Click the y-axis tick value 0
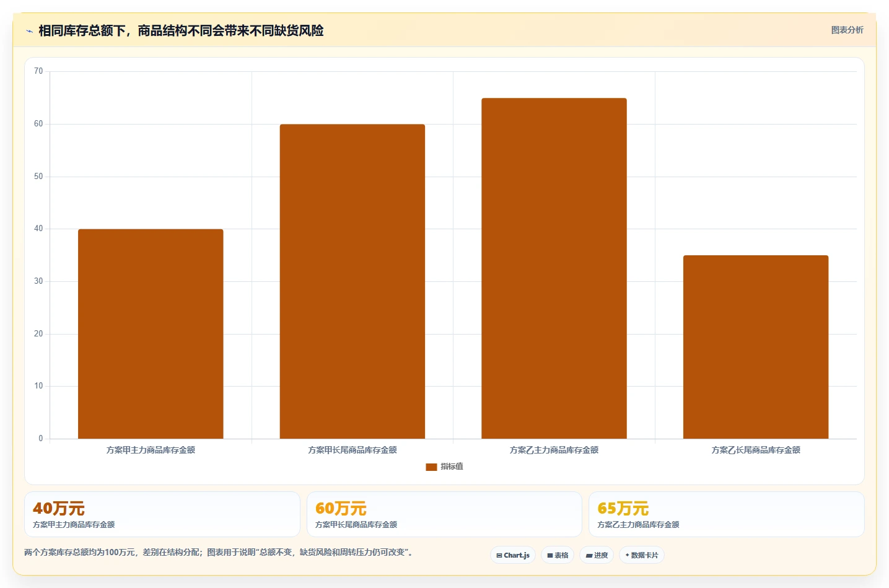 [x=41, y=439]
